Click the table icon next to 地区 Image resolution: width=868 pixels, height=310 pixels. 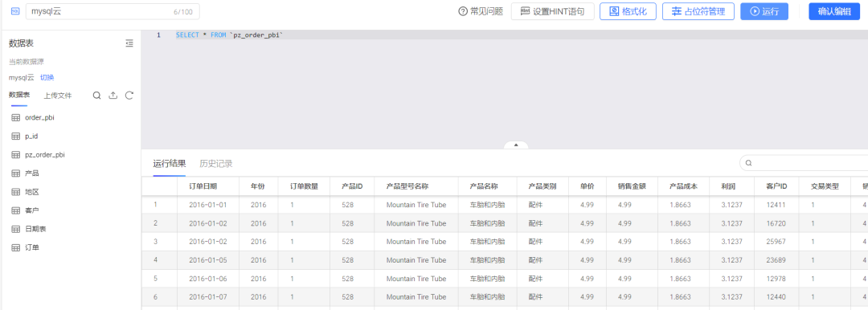[x=15, y=192]
